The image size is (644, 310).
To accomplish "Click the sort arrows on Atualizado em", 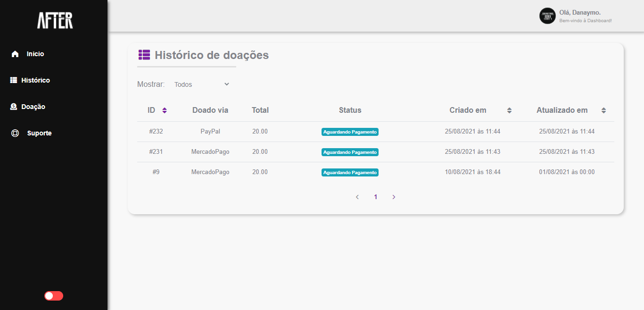I will (x=603, y=110).
